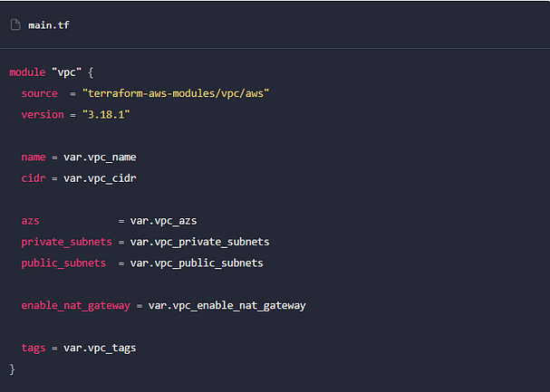Image resolution: width=550 pixels, height=392 pixels.
Task: Click the "3.18.1" version string
Action: (106, 115)
